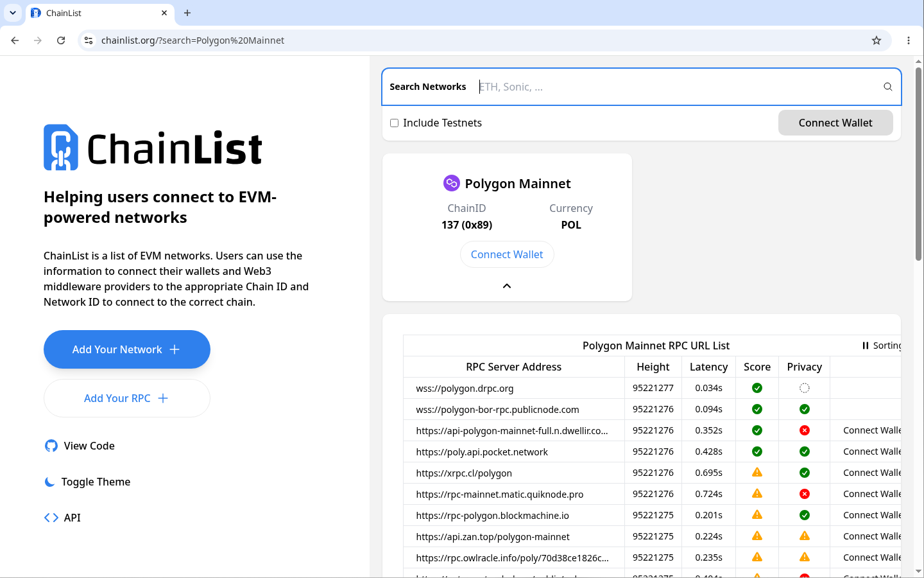Click green score check for wss://polygon.drpc.org

pos(757,388)
